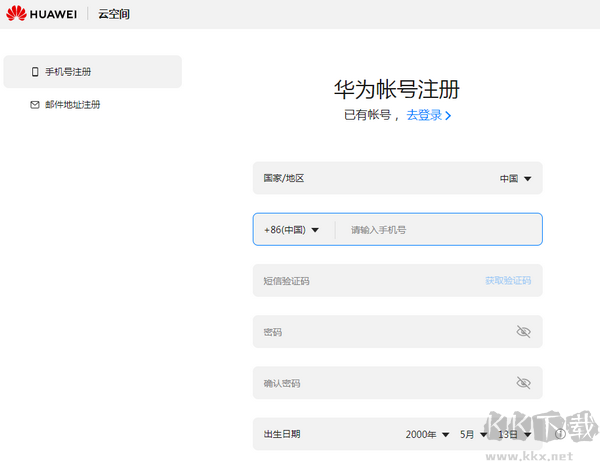Click the phone icon beside 手机号注册
The image size is (600, 463).
35,72
